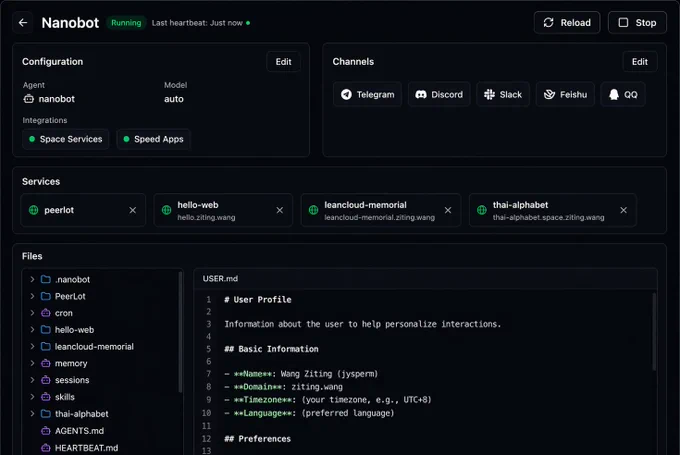Click the USER.md file tab header

coord(220,278)
